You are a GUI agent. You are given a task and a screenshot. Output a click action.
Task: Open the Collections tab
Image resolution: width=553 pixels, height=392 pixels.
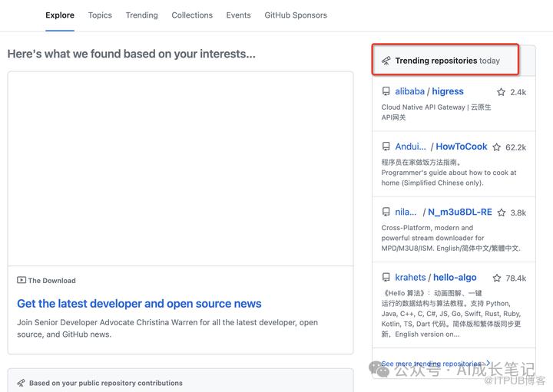[x=192, y=15]
